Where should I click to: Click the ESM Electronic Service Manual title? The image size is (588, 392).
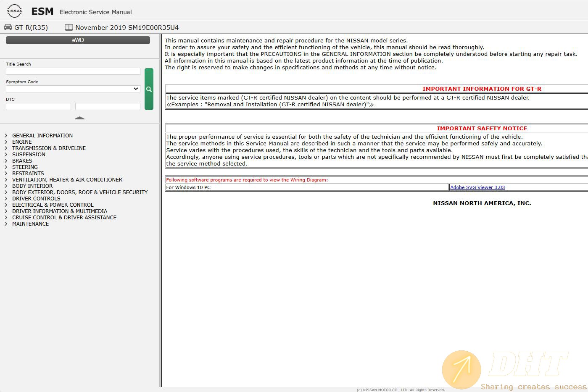tap(82, 11)
